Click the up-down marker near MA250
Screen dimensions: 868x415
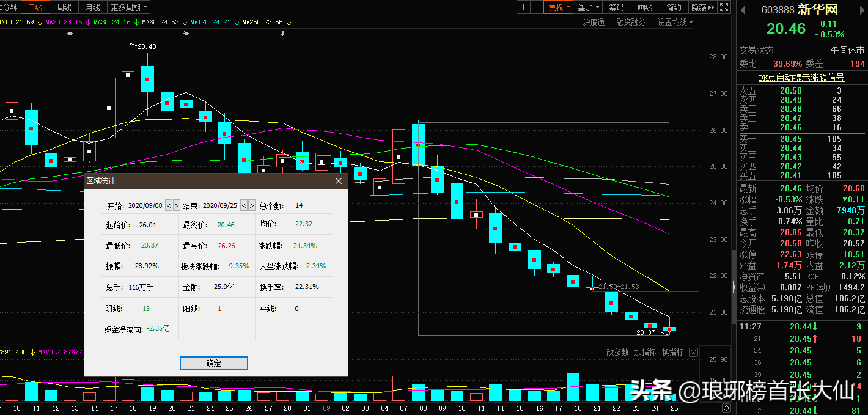[282, 34]
